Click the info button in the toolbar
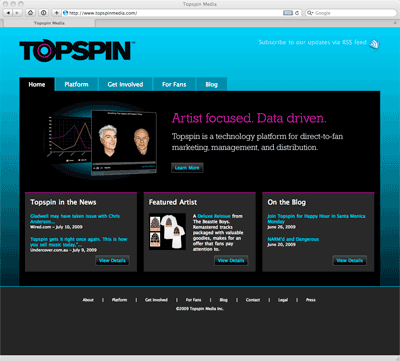The height and width of the screenshot is (361, 400). tap(43, 13)
